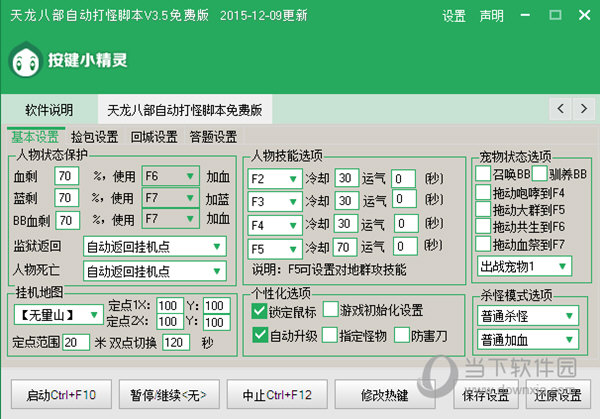Click the 暂停/继续<无> button
This screenshot has height=419, width=600.
click(x=169, y=395)
